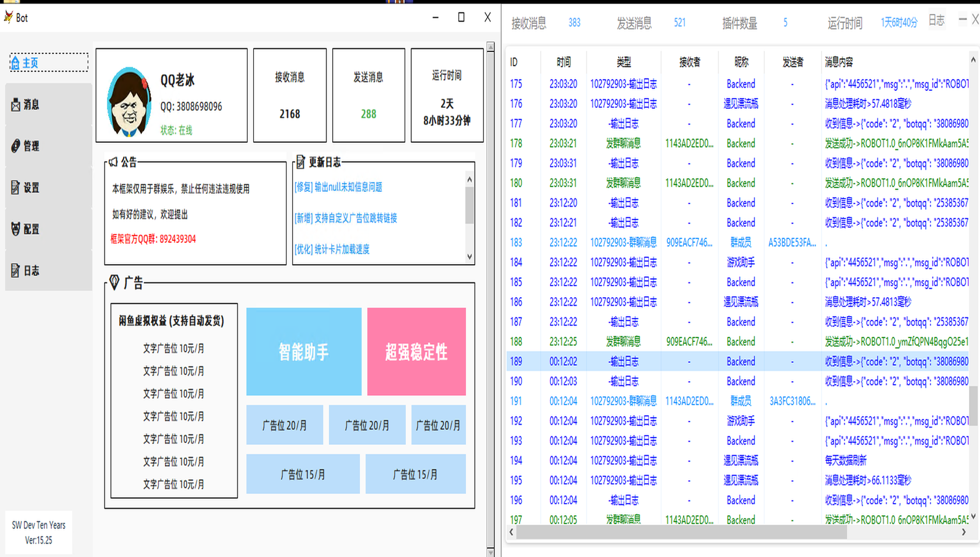Click the up arrow of the 更新日志 scrollbar

(x=469, y=179)
